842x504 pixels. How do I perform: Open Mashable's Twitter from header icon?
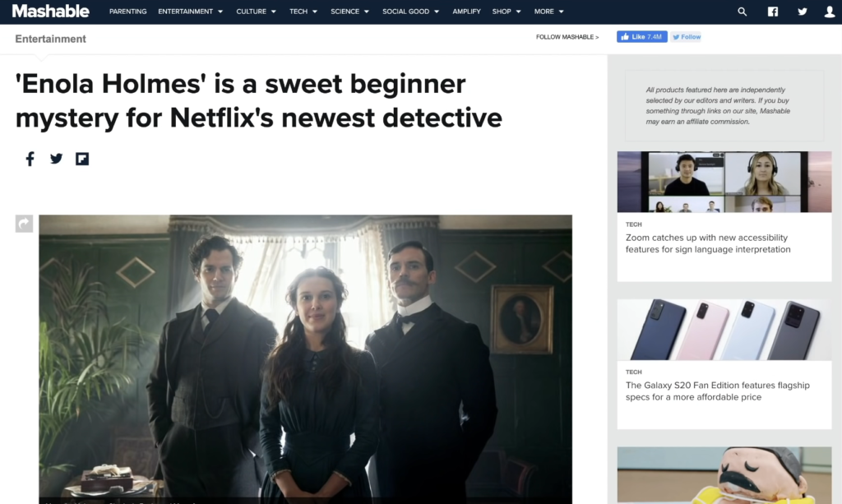pyautogui.click(x=803, y=12)
